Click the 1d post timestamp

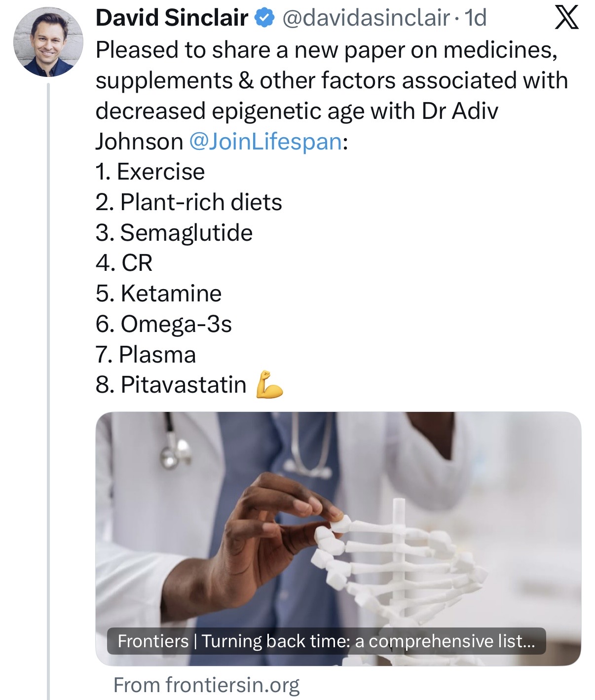[476, 18]
